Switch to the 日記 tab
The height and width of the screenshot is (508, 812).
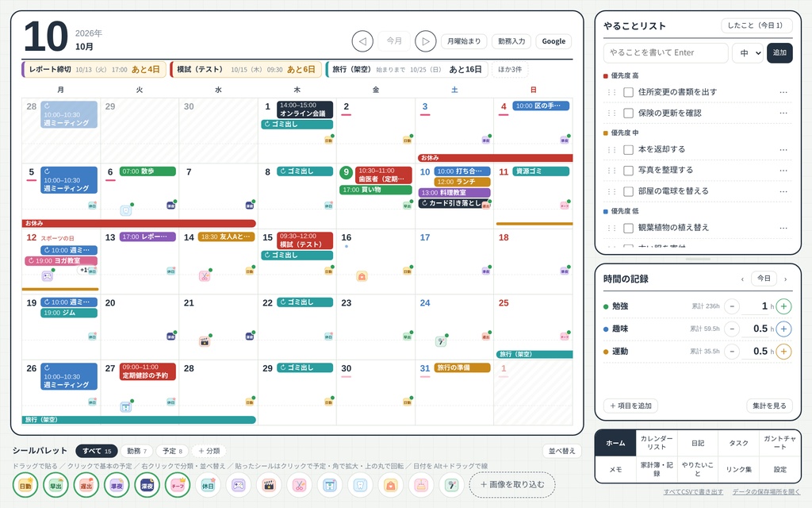[698, 443]
